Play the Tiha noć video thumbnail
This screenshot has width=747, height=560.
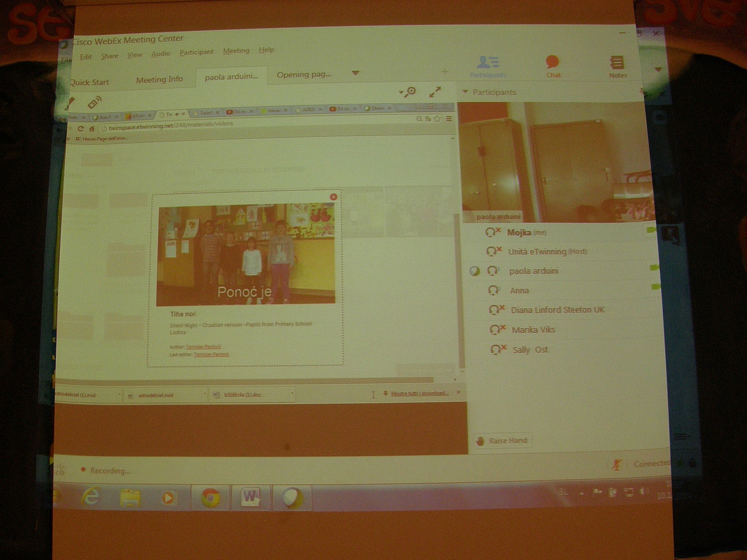click(246, 254)
